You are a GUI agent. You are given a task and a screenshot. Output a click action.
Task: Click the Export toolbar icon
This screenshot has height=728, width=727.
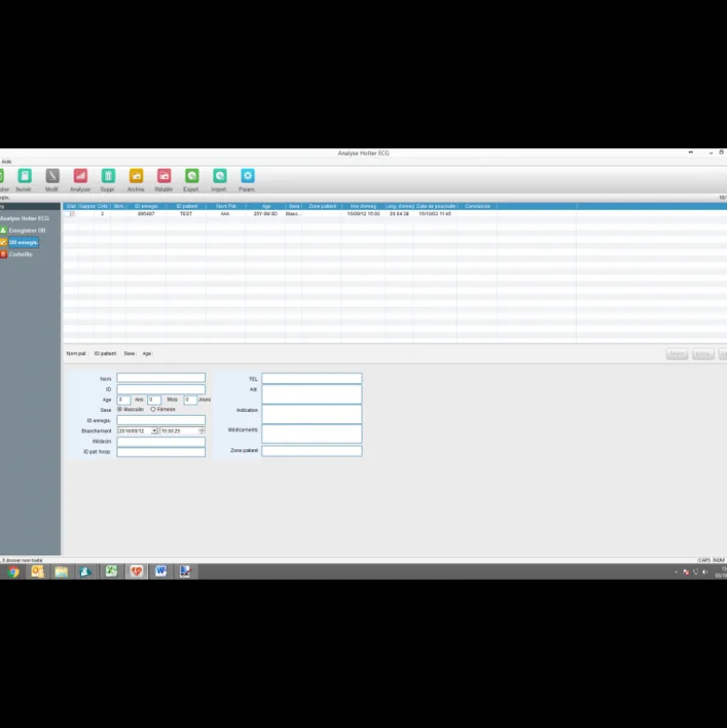click(x=192, y=176)
